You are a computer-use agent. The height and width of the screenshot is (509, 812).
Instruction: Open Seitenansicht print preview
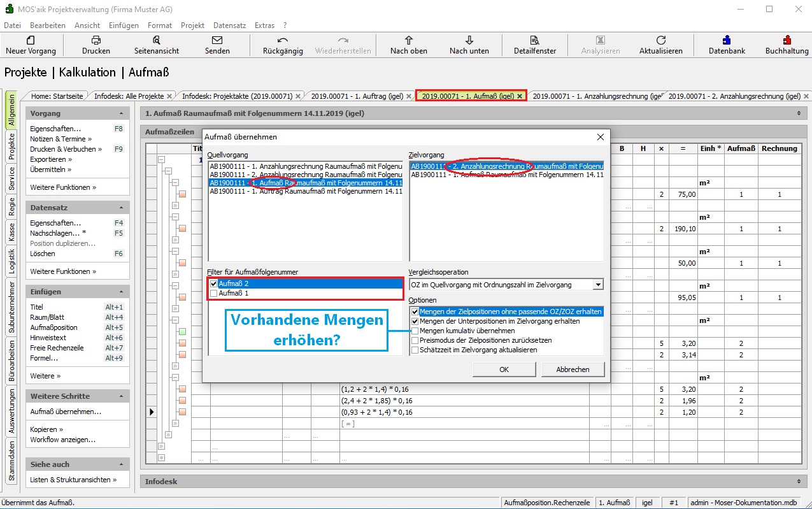tap(157, 40)
